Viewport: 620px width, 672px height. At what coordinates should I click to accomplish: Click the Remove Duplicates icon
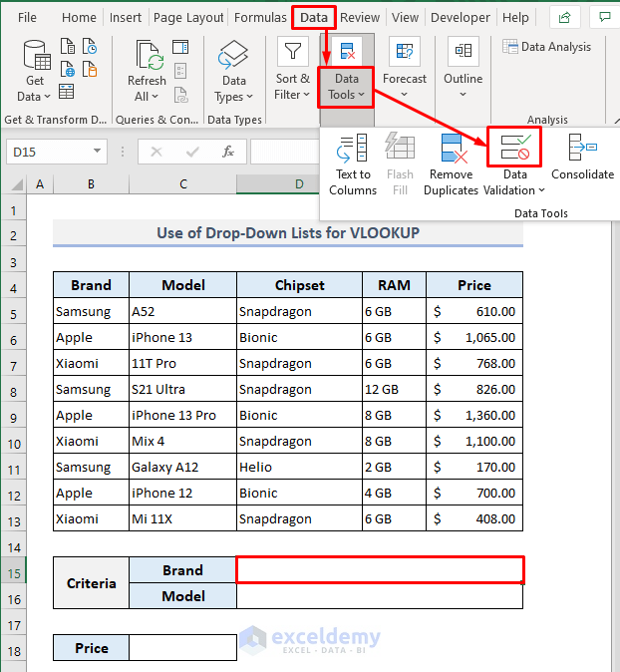tap(451, 149)
